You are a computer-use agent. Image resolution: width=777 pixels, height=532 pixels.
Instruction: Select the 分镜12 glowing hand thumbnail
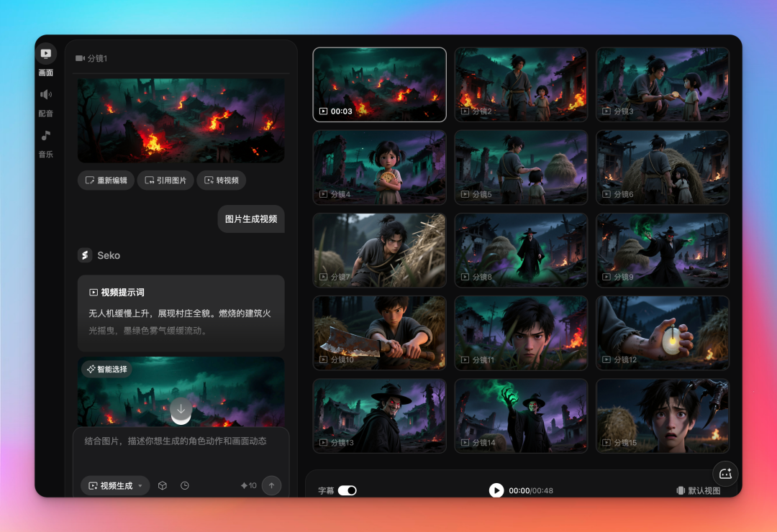coord(662,333)
